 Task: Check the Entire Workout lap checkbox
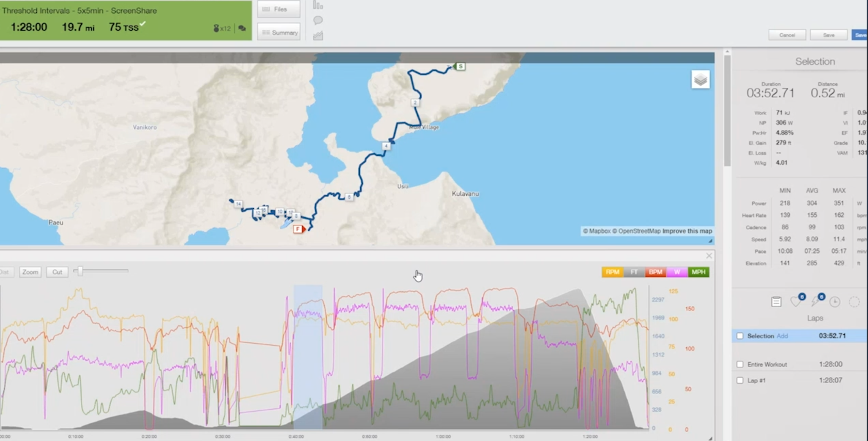[741, 364]
